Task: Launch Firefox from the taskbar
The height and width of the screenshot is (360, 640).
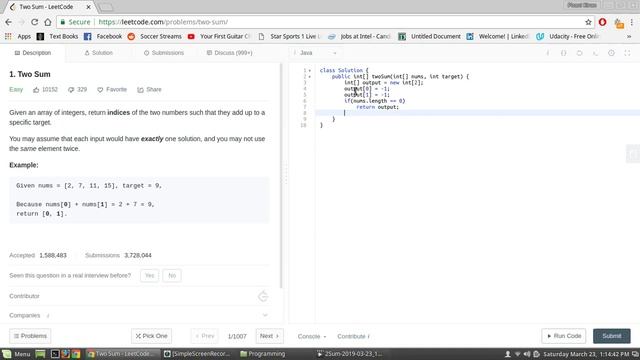Action: click(x=65, y=354)
